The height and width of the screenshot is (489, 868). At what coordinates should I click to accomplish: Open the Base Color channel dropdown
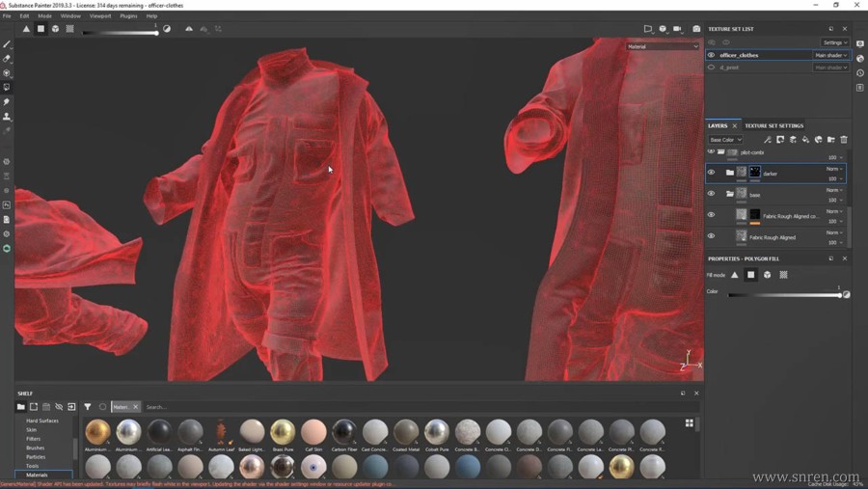pos(725,140)
